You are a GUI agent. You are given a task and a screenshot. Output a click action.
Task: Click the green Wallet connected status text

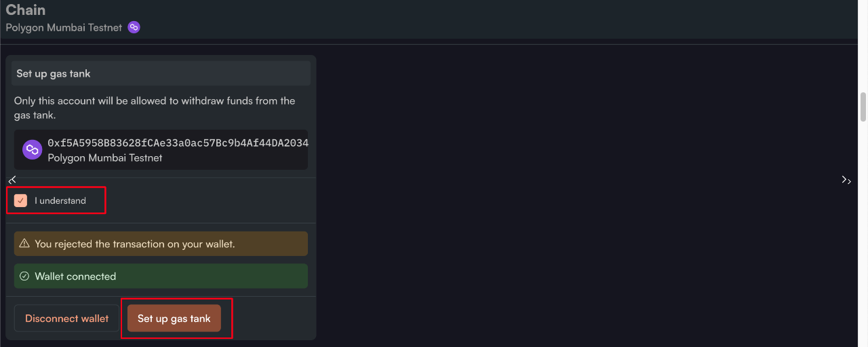click(75, 276)
